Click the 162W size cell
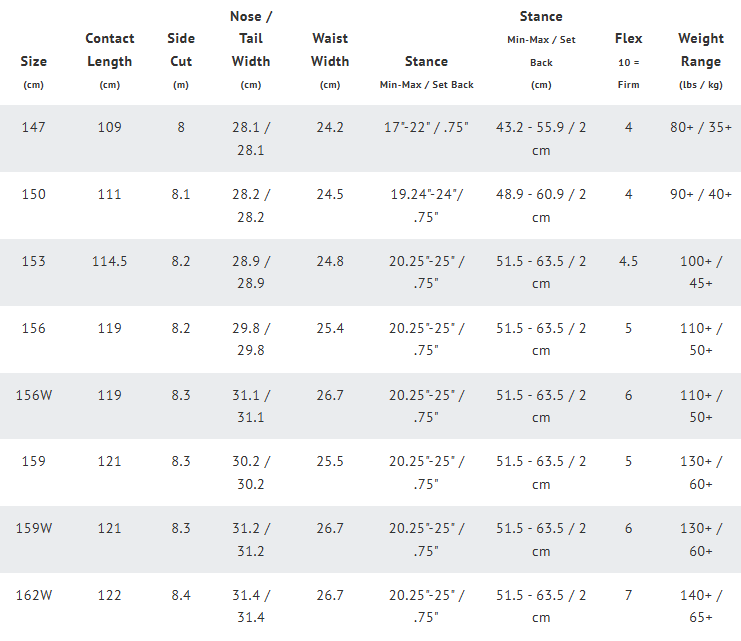 (x=34, y=595)
